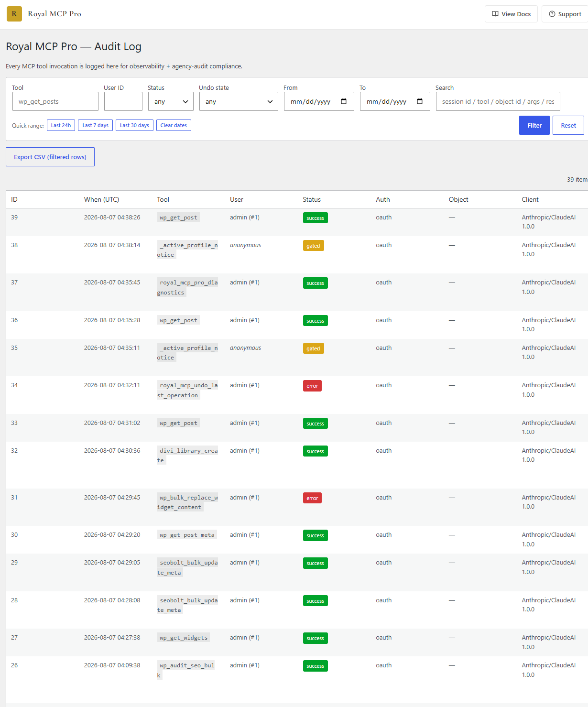Focus the Search input field
Screen dimensions: 588x707
click(498, 101)
